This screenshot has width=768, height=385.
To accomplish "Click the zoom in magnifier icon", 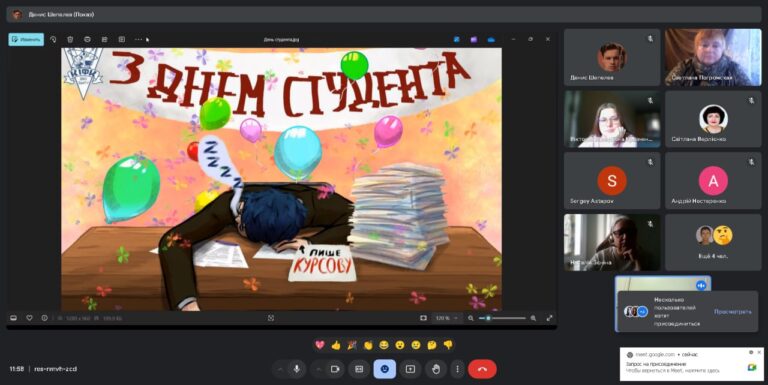I will click(533, 318).
